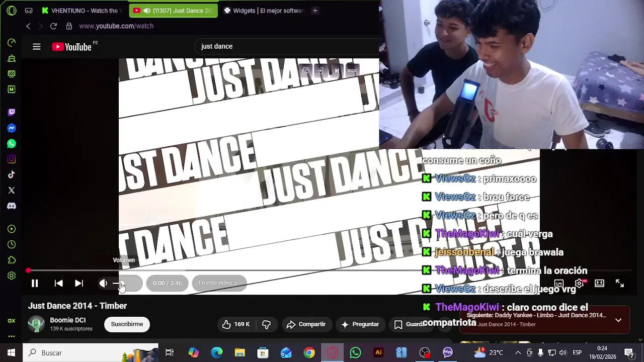Open the Boomie DCI channel name link
Screen dimensions: 644x362
pyautogui.click(x=68, y=320)
